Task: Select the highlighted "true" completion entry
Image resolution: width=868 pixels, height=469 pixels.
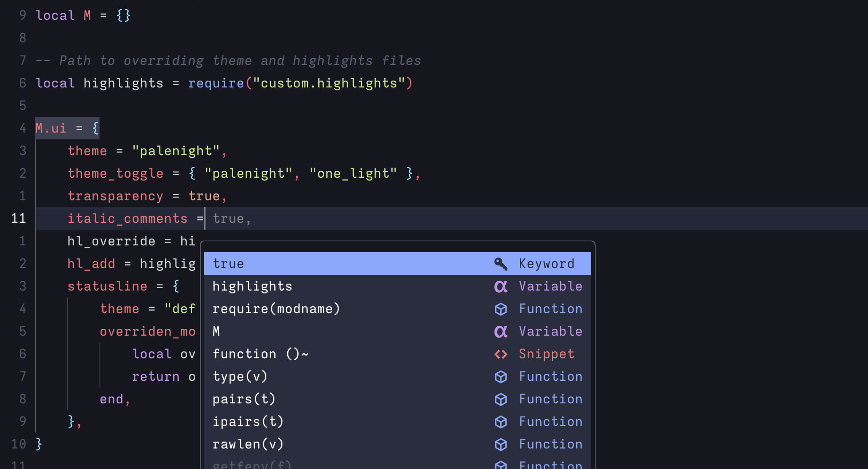Action: point(228,264)
